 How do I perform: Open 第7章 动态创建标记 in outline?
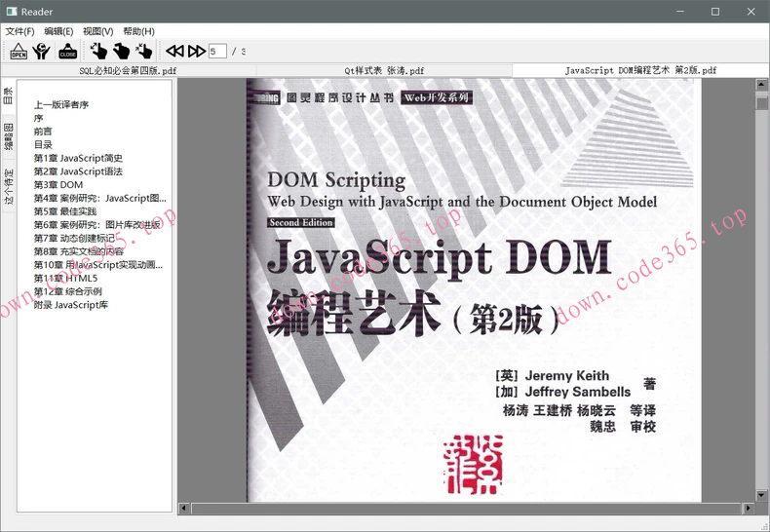(x=74, y=238)
